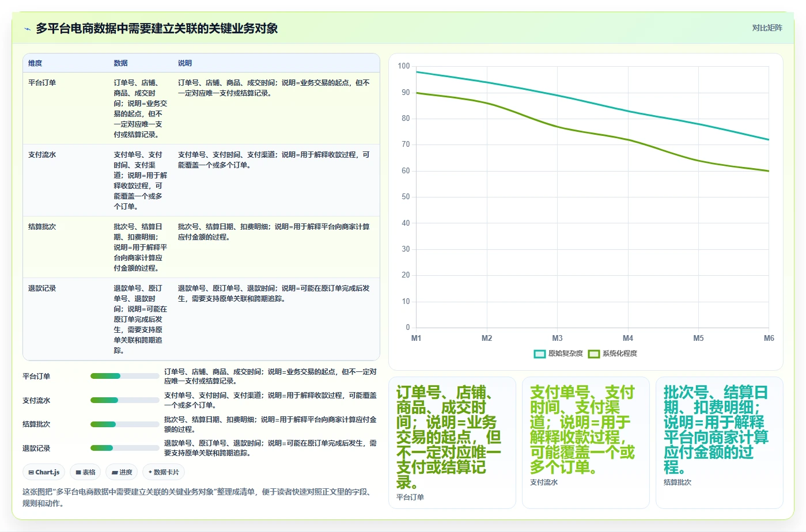This screenshot has height=532, width=806.
Task: Click the blue icon beside the page title
Action: coord(27,29)
